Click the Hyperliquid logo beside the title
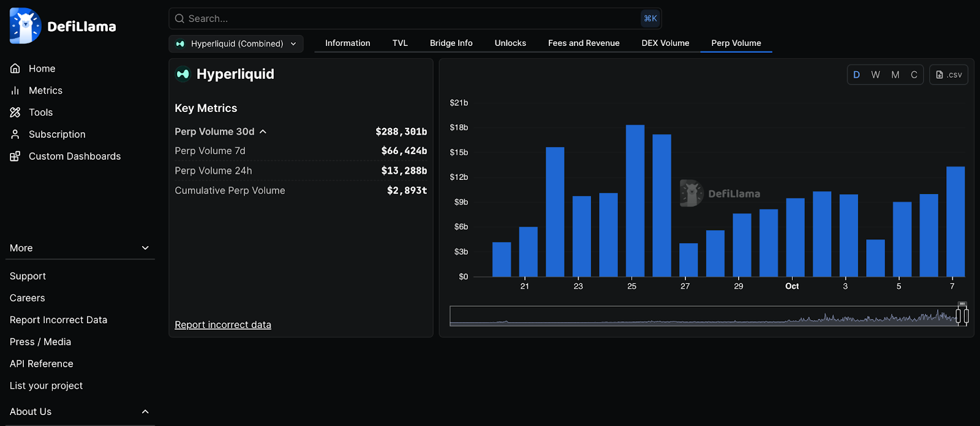Viewport: 980px width, 426px height. pos(183,74)
